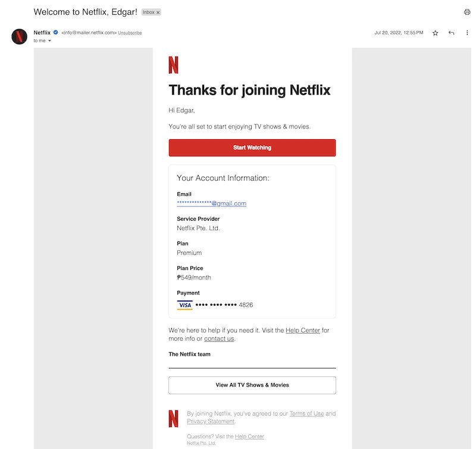Reply to the Netflix email
476x449 pixels.
coord(451,33)
